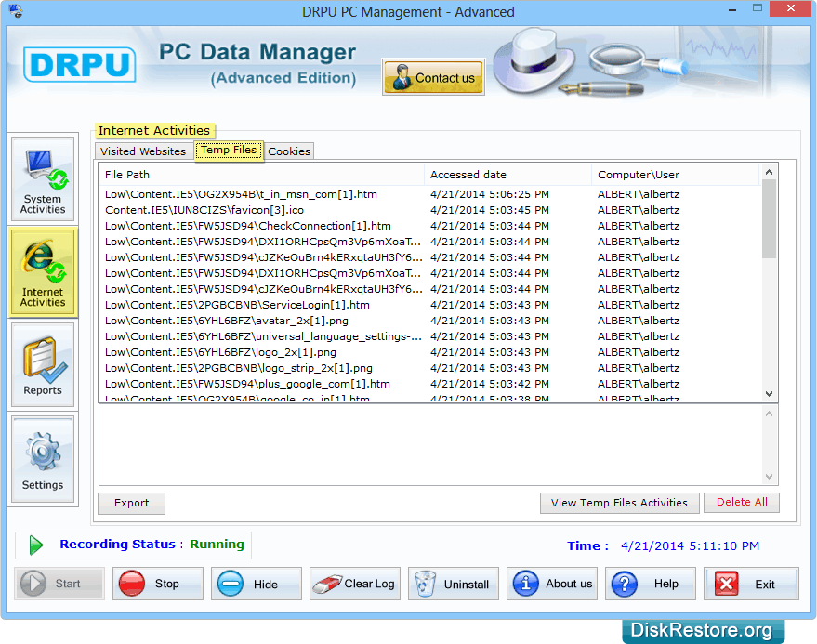Click the 5:03:42 PM accessed date cell
The image size is (817, 644).
coord(490,384)
